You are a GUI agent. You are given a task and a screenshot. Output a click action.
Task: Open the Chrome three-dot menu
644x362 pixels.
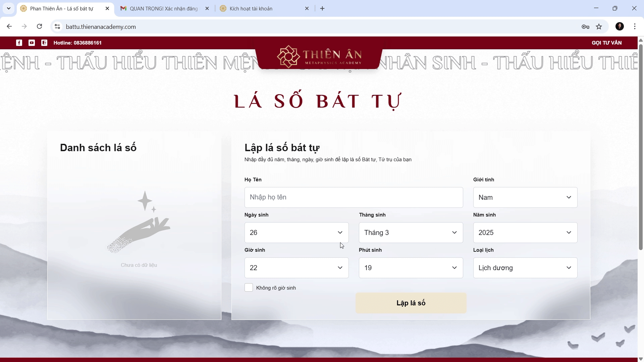[x=635, y=26]
